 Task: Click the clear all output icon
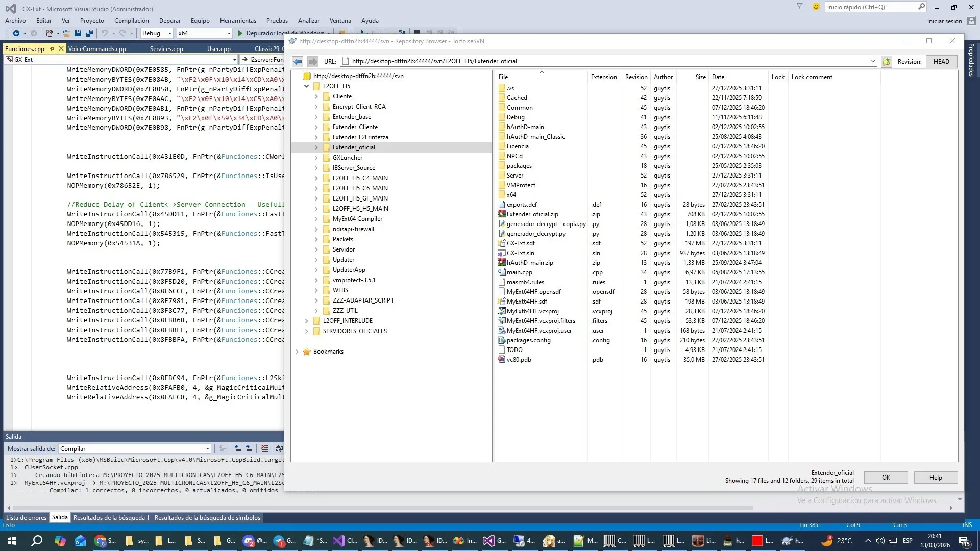coord(264,448)
